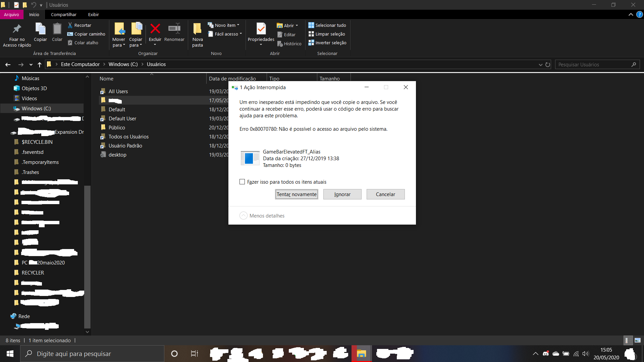Click the GameBarElevatedFT_Alias file thumbnail
644x362 pixels.
point(250,158)
